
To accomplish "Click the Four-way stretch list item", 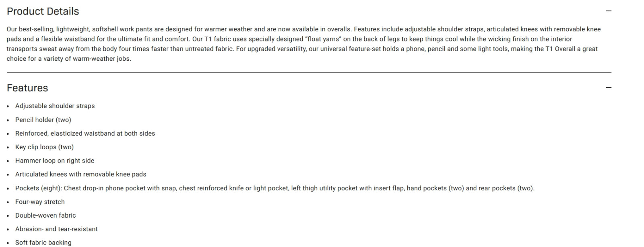I will point(40,202).
